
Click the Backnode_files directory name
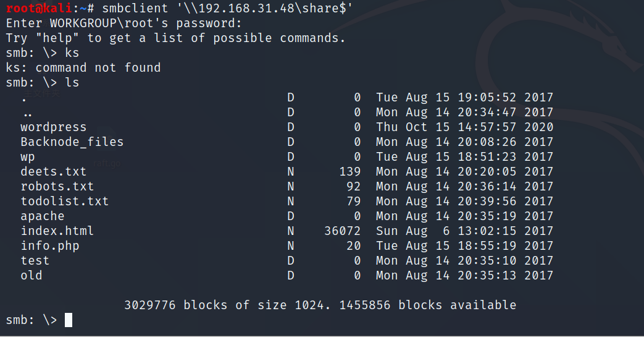click(x=72, y=142)
